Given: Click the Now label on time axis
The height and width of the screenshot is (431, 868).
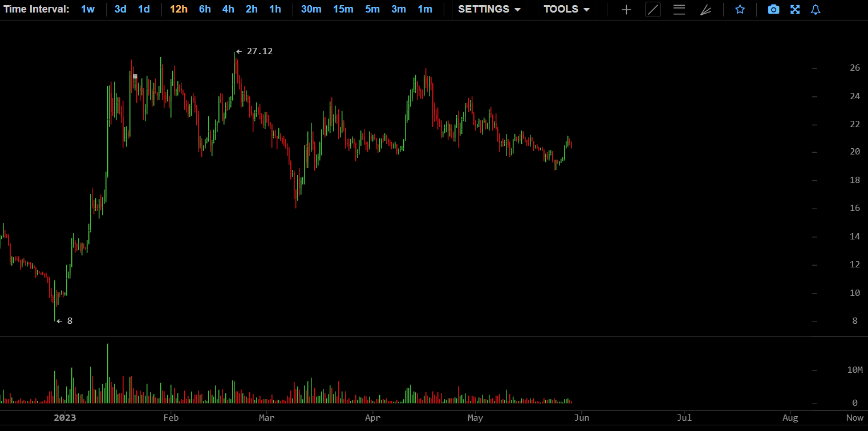Looking at the screenshot, I should (x=854, y=418).
